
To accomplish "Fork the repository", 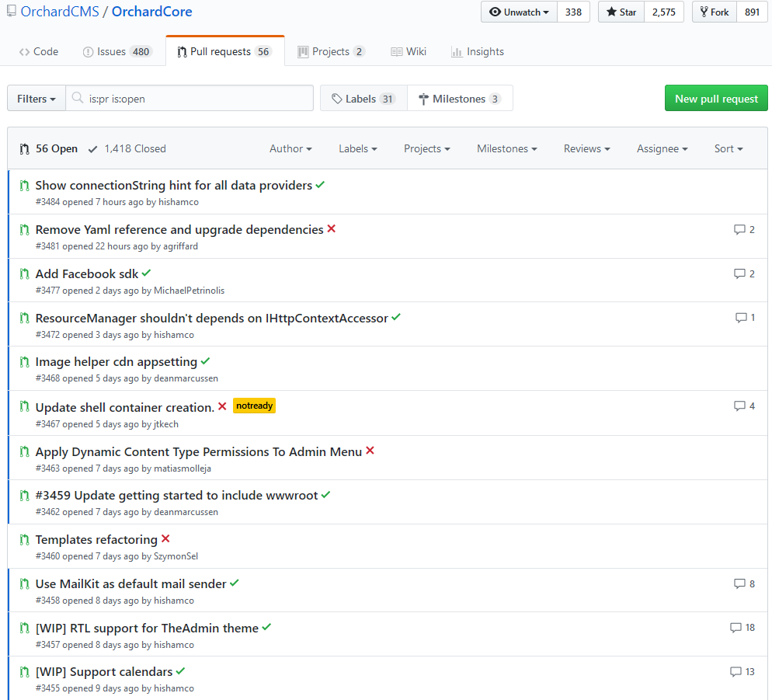I will click(715, 12).
